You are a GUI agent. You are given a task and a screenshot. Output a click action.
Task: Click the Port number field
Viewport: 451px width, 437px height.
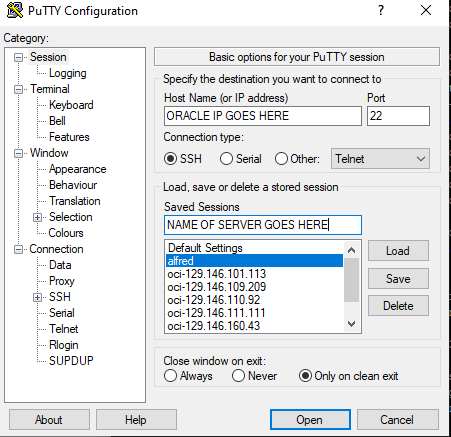coord(398,116)
